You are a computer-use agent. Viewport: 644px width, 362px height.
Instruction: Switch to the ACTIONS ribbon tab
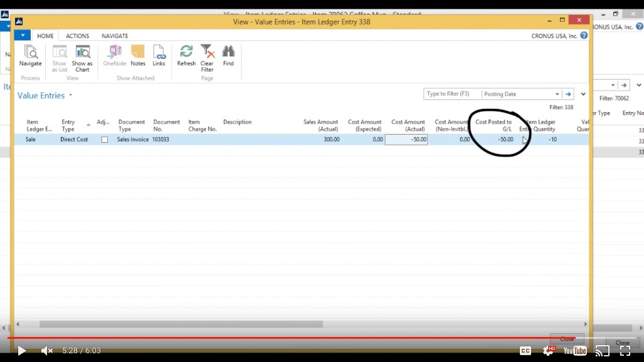coord(77,36)
